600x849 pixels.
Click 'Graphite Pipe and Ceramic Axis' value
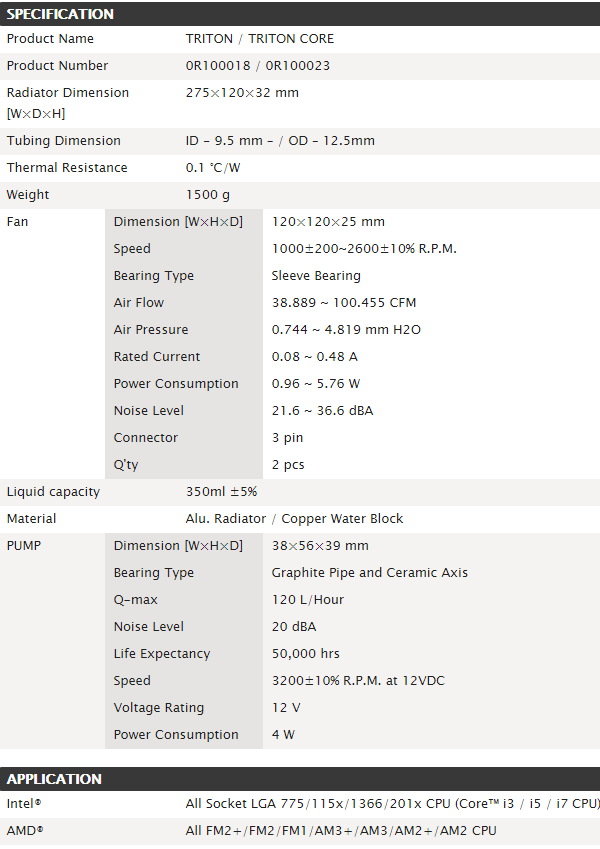(369, 573)
